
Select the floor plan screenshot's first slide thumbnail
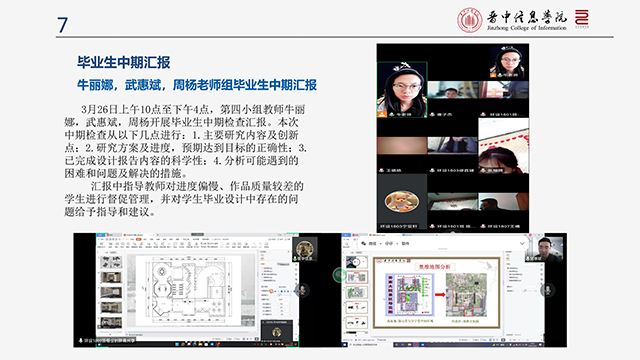[111, 262]
